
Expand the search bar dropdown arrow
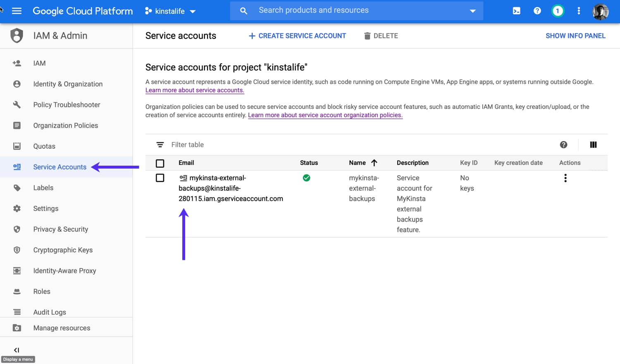(472, 11)
